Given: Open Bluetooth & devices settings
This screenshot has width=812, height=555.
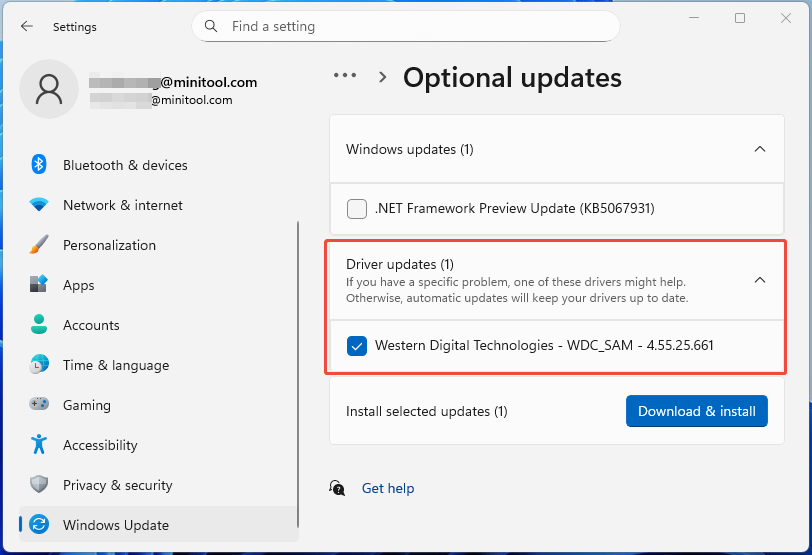Looking at the screenshot, I should tap(158, 165).
